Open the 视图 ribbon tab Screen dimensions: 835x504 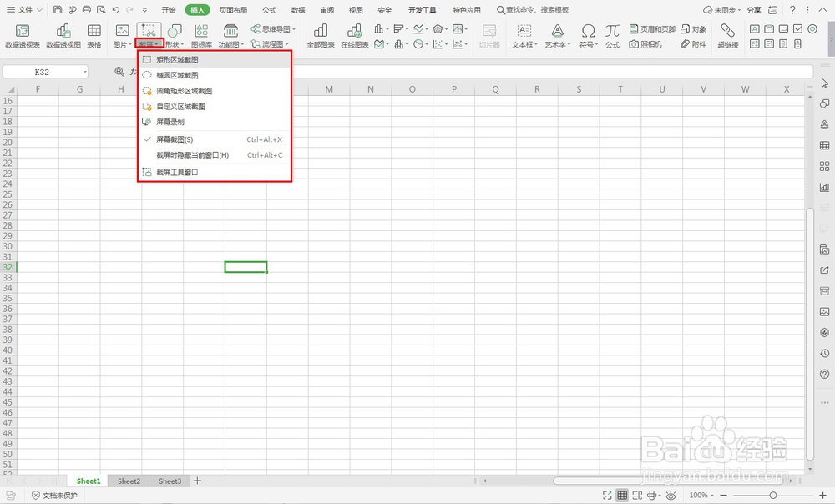[356, 10]
